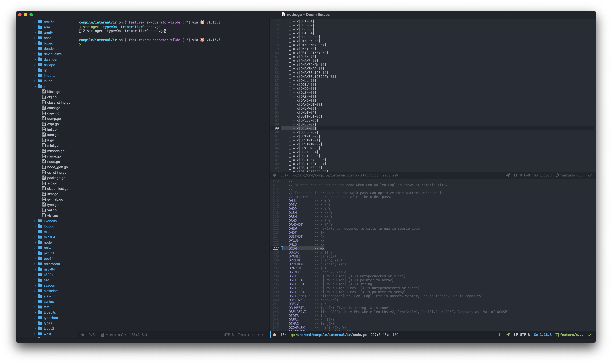612x364 pixels.
Task: Expand the amd64 folder chevron
Action: point(35,22)
